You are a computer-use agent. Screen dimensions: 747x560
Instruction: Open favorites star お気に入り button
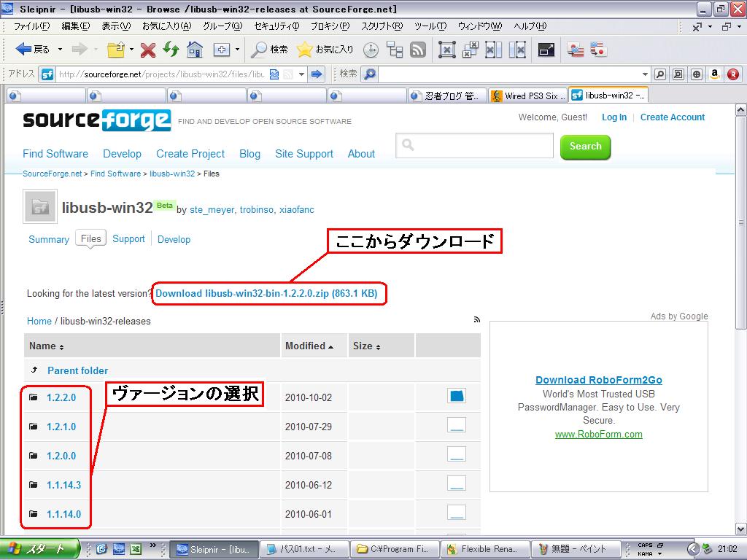click(x=325, y=49)
